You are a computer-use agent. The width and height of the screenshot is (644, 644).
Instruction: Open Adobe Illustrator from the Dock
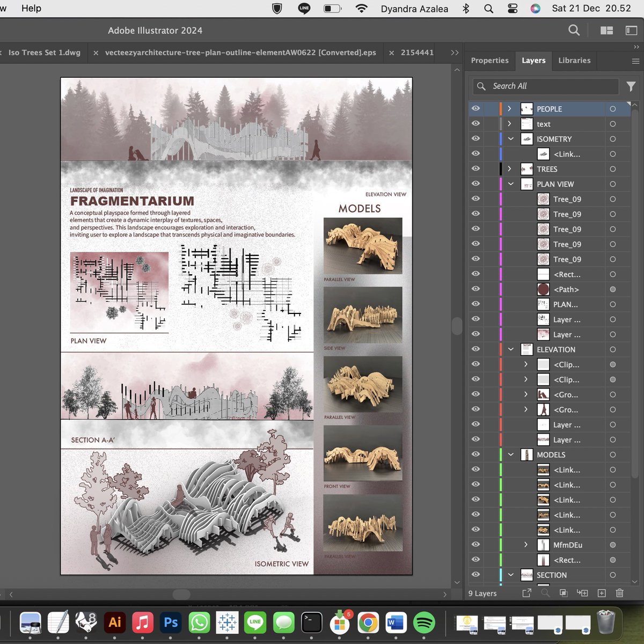(x=115, y=623)
